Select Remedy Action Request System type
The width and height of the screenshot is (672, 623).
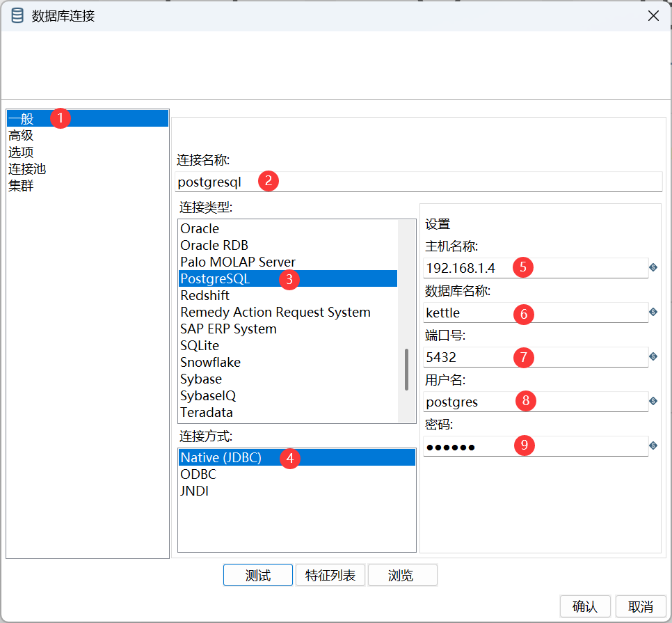[x=288, y=312]
